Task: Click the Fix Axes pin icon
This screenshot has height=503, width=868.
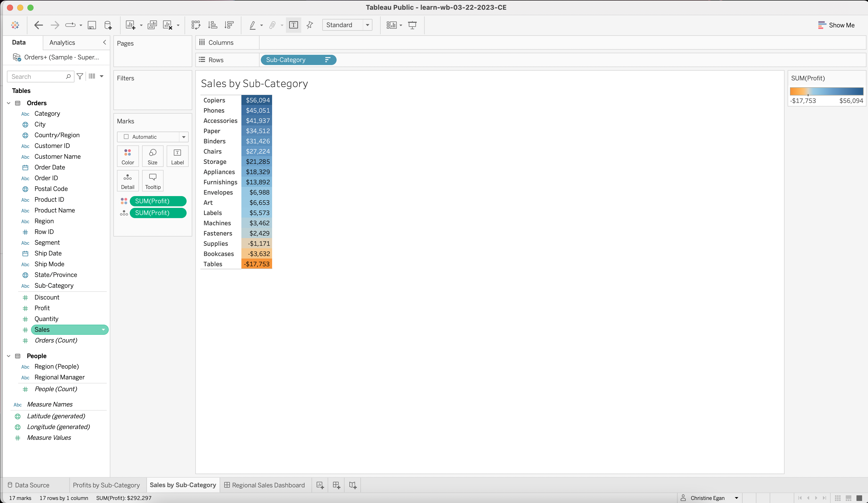Action: (x=310, y=25)
